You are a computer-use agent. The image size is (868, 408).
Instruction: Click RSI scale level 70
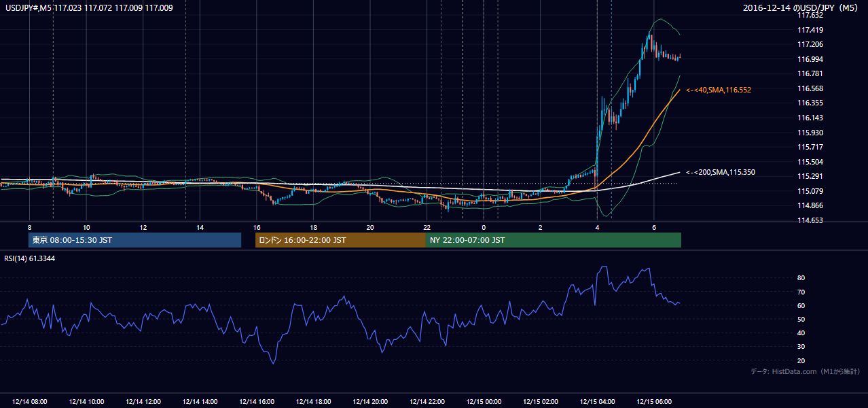(x=801, y=292)
